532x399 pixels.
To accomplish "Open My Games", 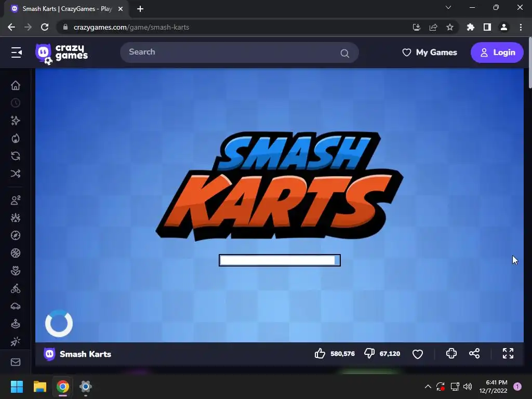I will coord(430,52).
